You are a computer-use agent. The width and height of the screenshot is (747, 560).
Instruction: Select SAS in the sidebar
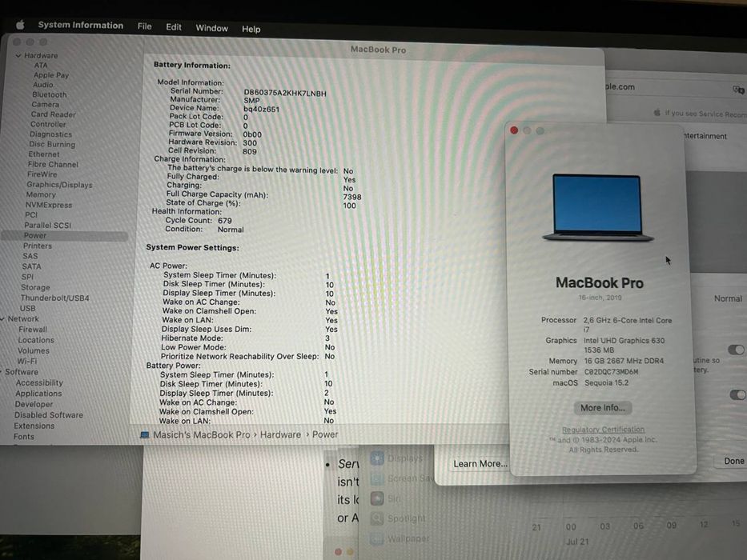30,256
